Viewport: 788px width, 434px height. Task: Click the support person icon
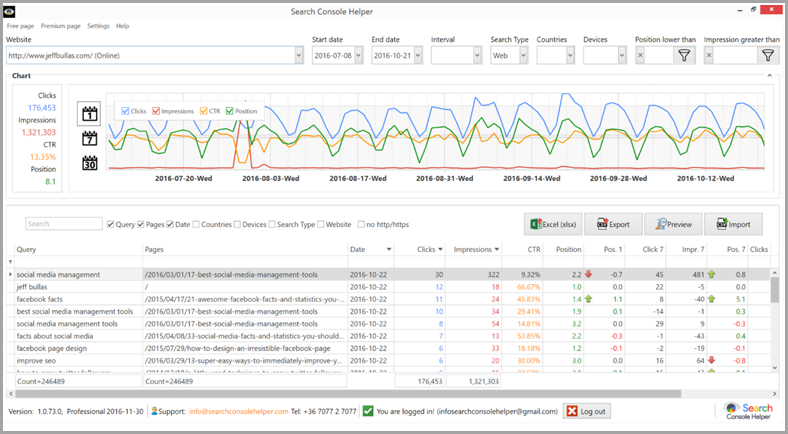[154, 411]
